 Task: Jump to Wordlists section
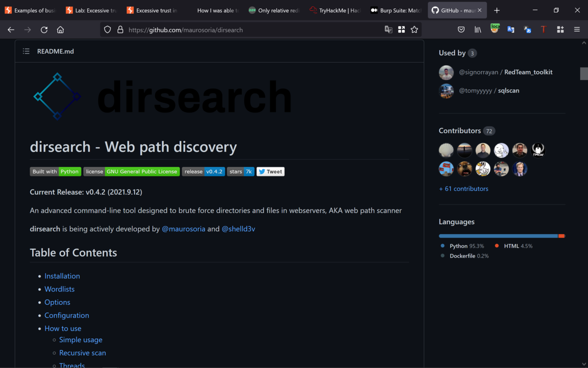tap(60, 289)
